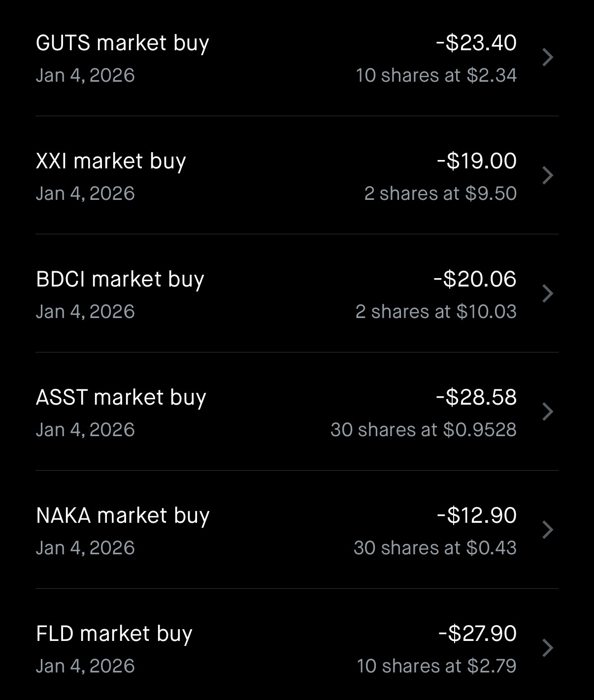The image size is (594, 700).
Task: Open the NAKA market buy title
Action: coord(123,516)
